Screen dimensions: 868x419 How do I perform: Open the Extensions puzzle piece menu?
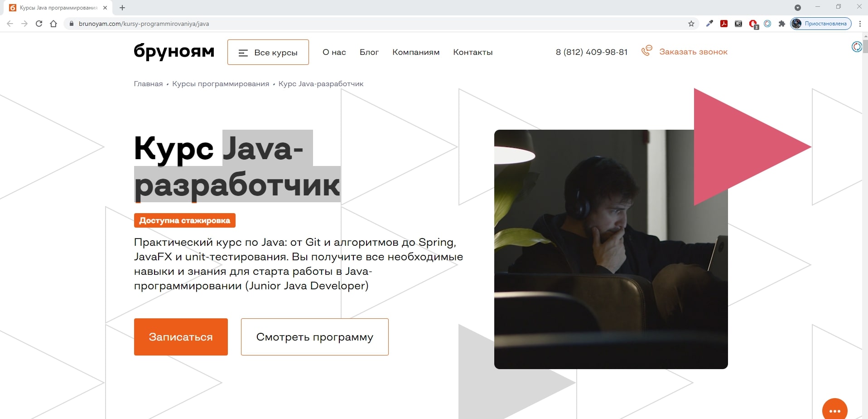[x=782, y=24]
